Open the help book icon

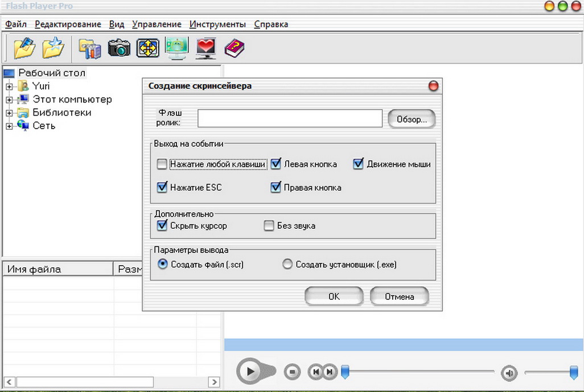(235, 48)
